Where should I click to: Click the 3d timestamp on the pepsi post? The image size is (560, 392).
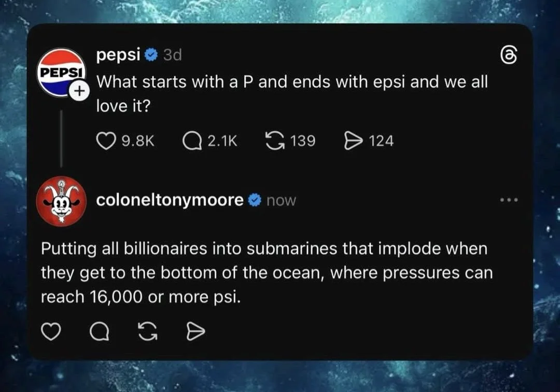(x=172, y=54)
